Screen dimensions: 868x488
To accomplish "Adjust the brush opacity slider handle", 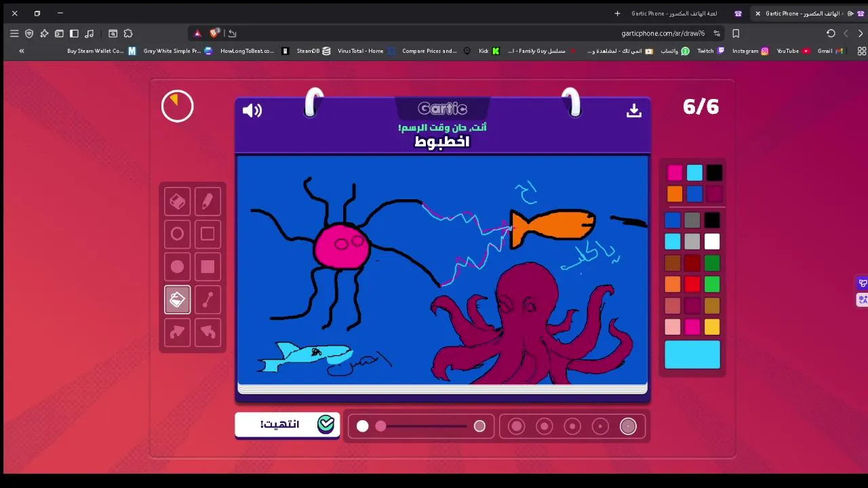I will [380, 426].
